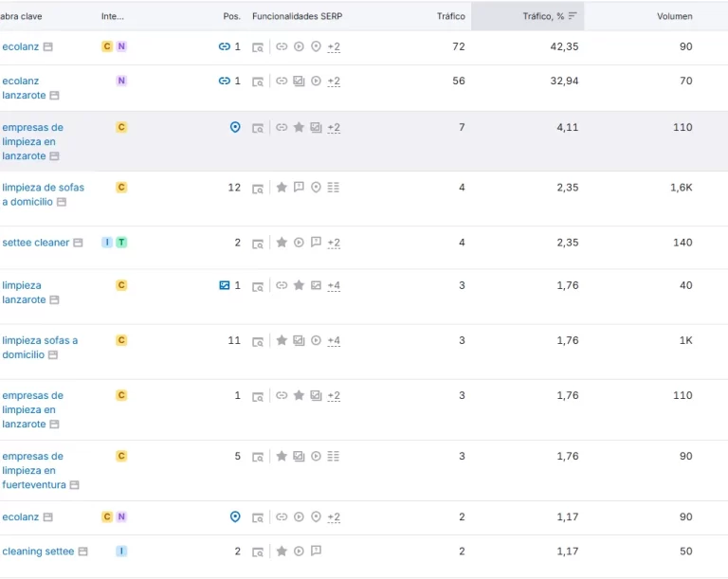This screenshot has height=579, width=728.
Task: Open the limpieza de sofas a domicilio keyword link
Action: tap(44, 194)
